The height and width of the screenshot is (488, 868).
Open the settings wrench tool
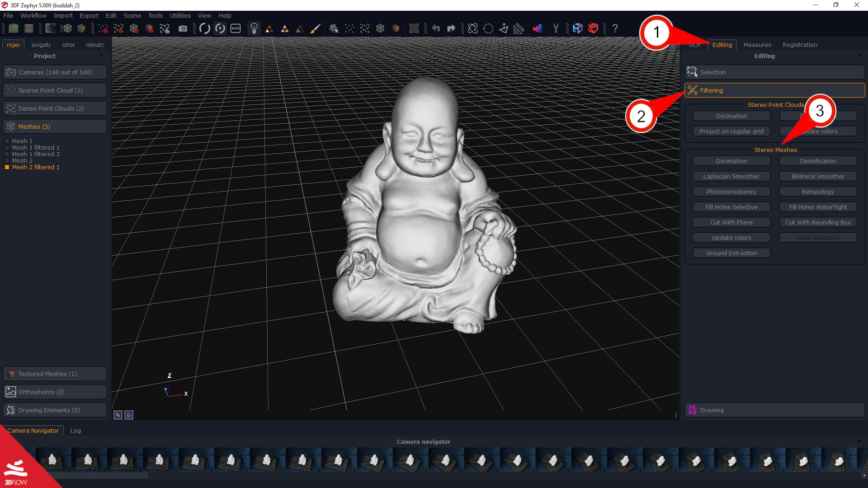556,28
